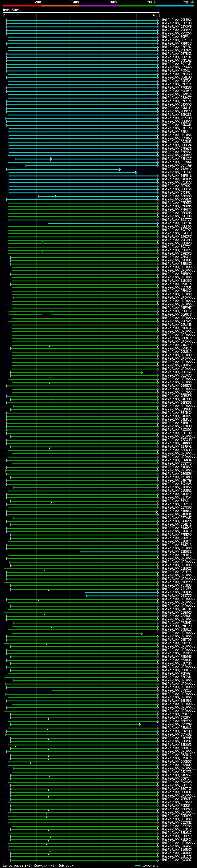197x868 pixels.
Task: Click label UniRef100_A6H8K0
Action: (177, 291)
